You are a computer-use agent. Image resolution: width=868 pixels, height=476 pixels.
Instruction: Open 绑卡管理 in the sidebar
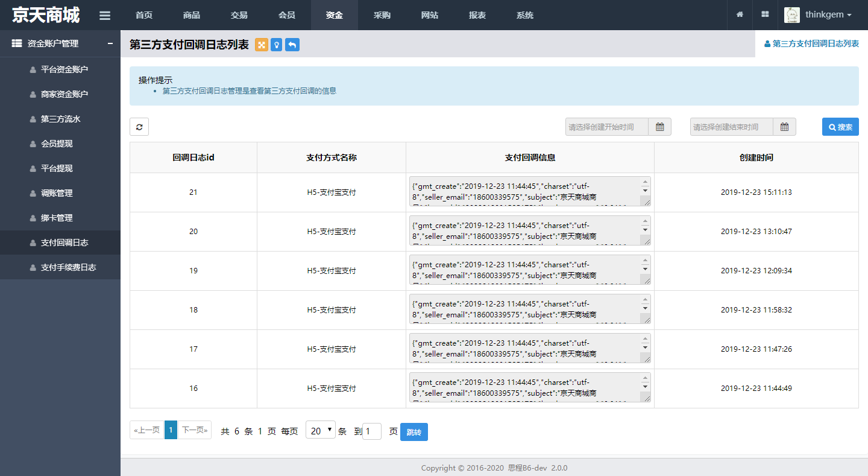pos(60,218)
